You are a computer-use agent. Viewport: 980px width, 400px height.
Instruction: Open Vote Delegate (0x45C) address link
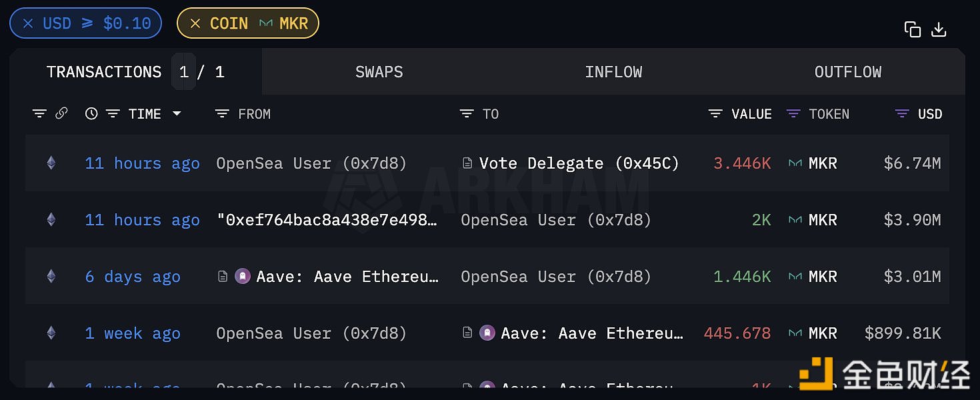579,163
